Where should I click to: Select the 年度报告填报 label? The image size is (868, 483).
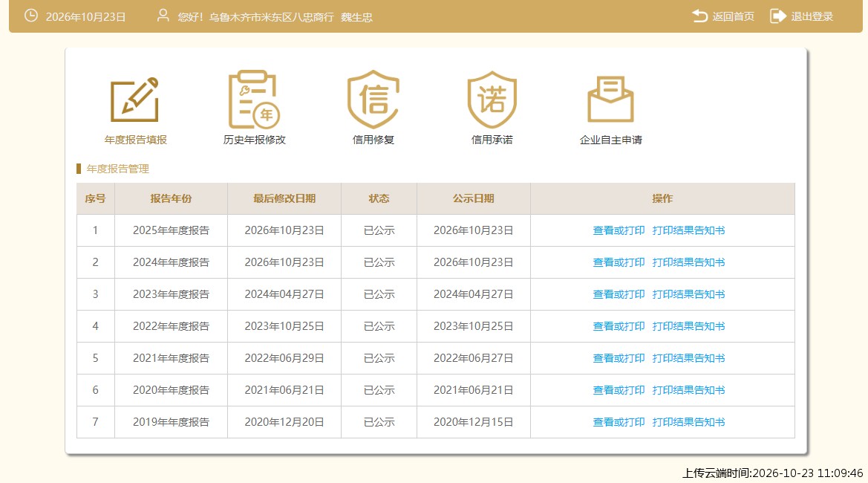tap(136, 140)
